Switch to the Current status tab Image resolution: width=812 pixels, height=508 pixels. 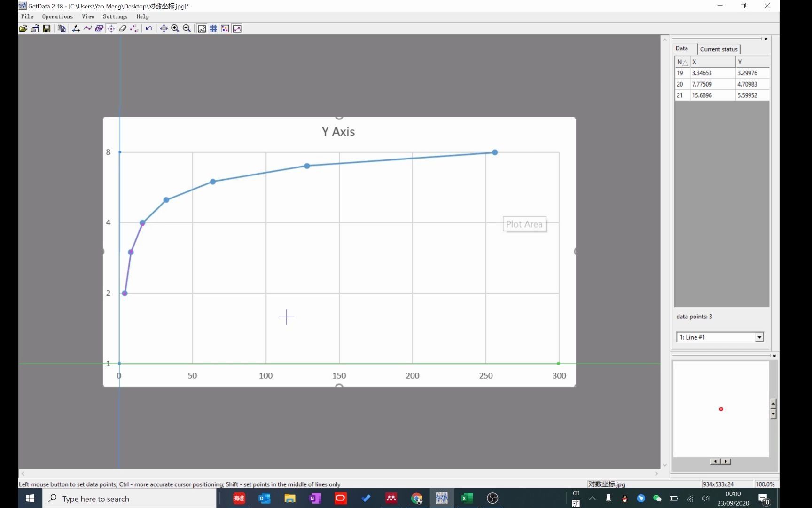coord(719,49)
